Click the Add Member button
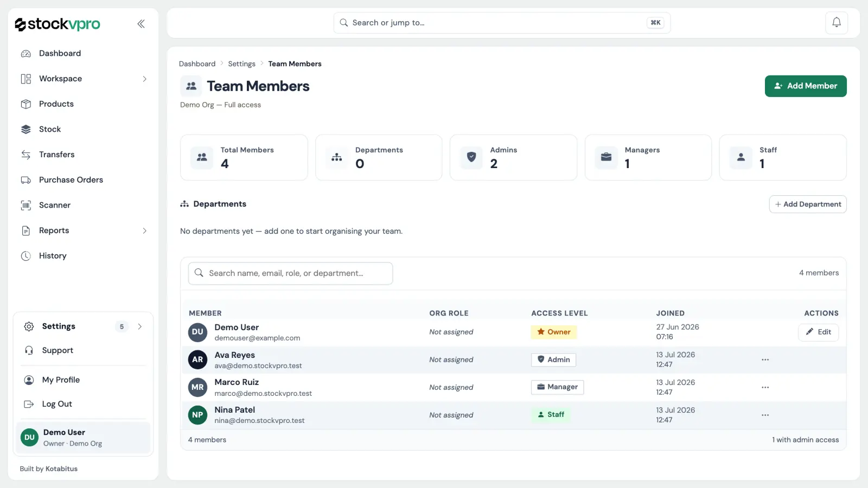This screenshot has height=488, width=868. [806, 86]
